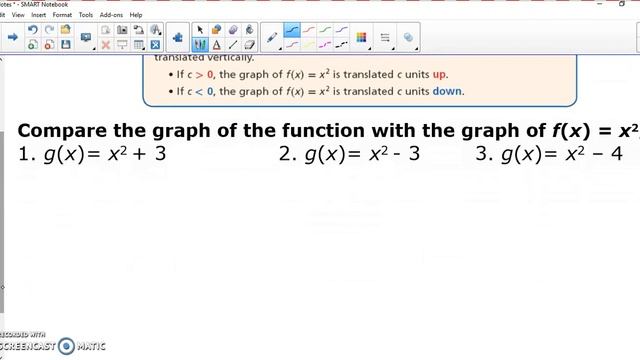The image size is (640, 360).
Task: Pick the straight Line tool
Action: click(x=233, y=44)
